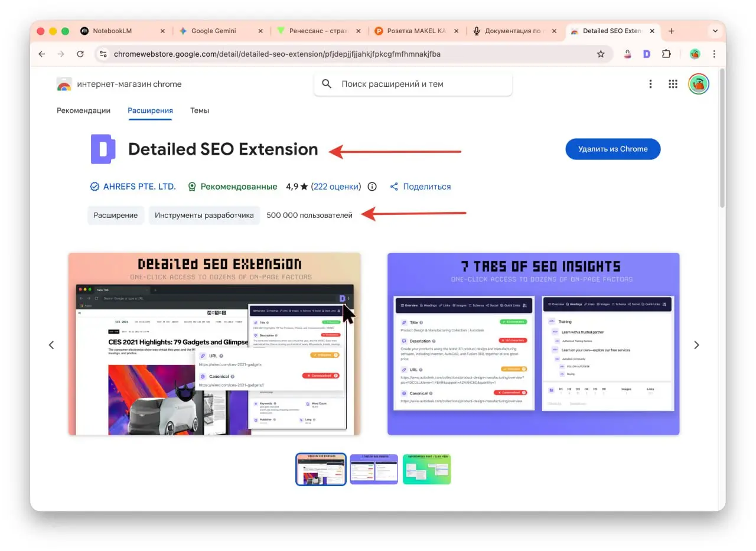756x551 pixels.
Task: Click the Detailed SEO Extension logo icon
Action: 103,149
